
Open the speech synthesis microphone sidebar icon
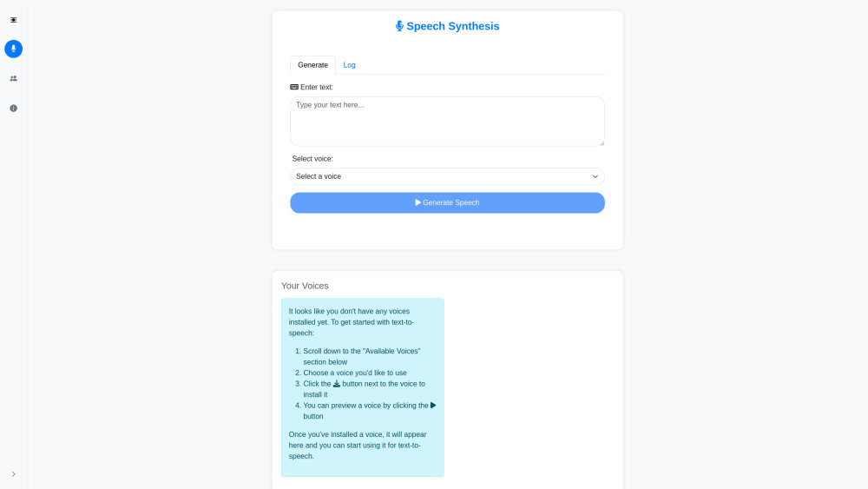click(x=13, y=49)
